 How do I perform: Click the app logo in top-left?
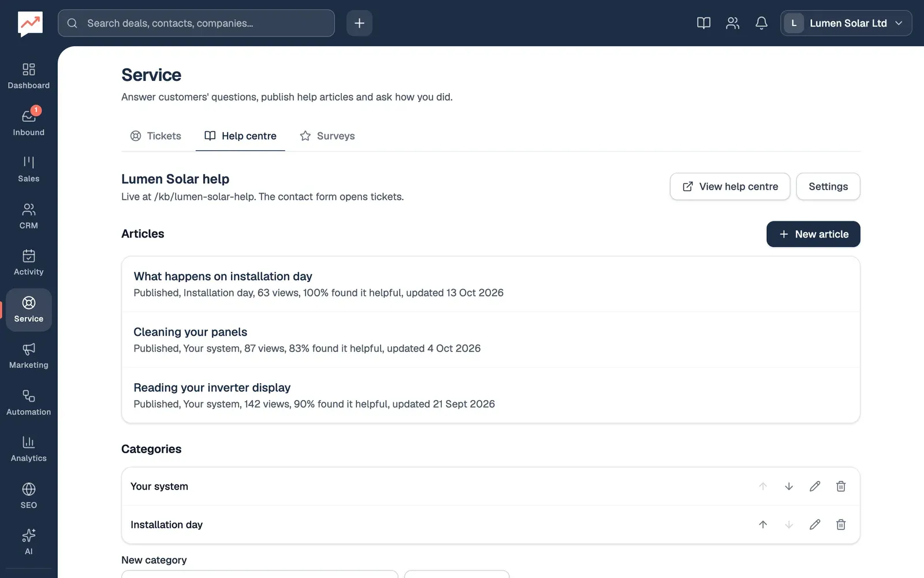click(30, 23)
